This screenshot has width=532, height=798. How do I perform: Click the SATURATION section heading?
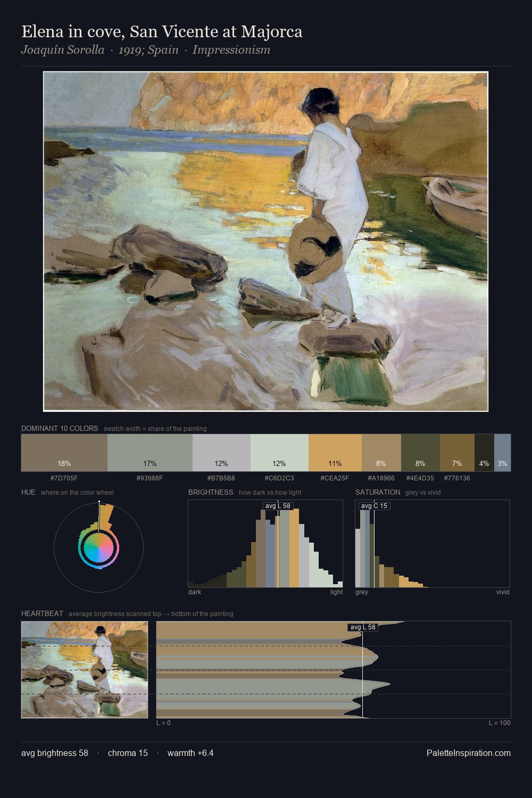378,492
